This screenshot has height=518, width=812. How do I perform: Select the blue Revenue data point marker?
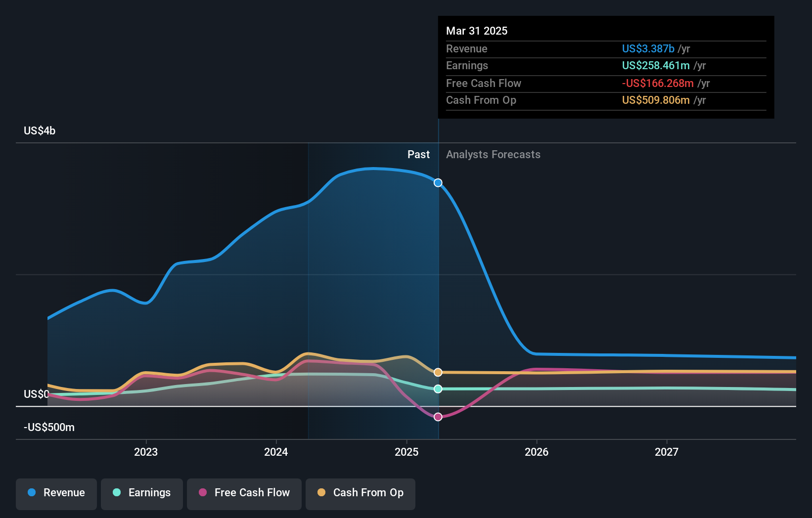tap(437, 183)
